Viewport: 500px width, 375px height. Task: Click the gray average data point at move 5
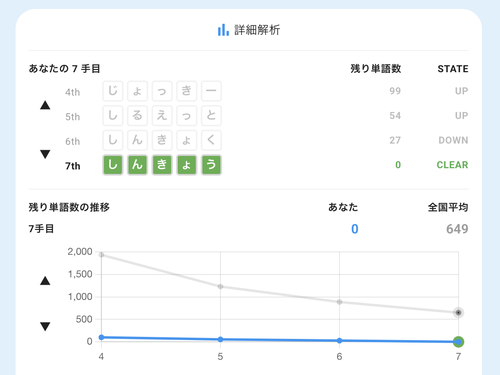coord(220,287)
